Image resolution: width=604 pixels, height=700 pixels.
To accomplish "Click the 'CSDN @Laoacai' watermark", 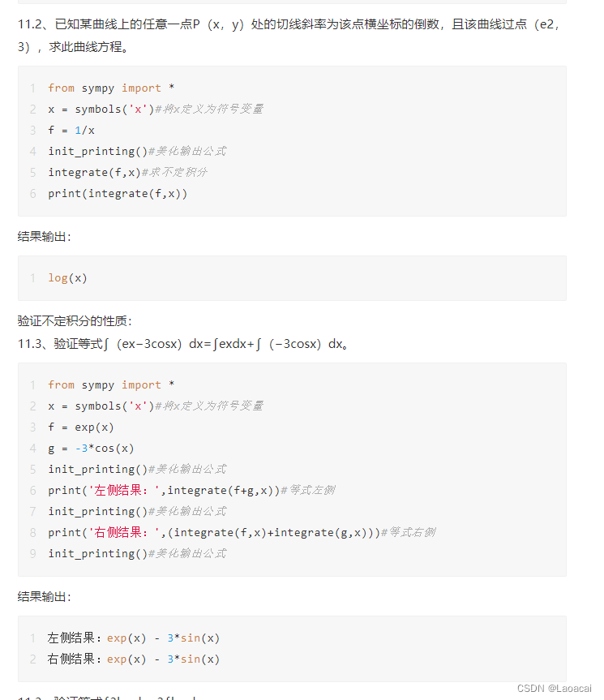I will [x=554, y=689].
